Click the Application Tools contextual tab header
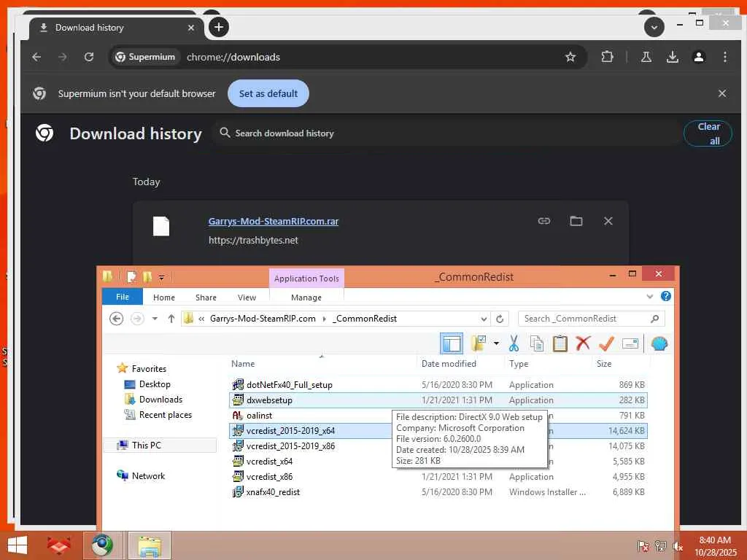The width and height of the screenshot is (747, 560). pos(306,279)
